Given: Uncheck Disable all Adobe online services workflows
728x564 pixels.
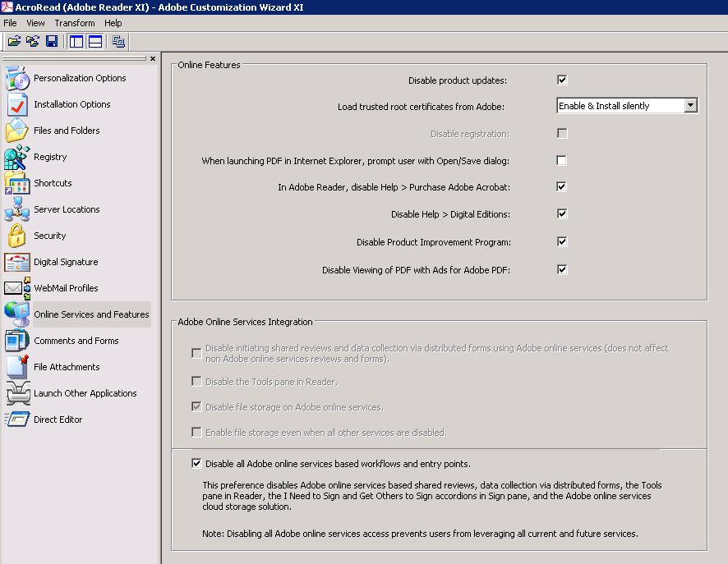Looking at the screenshot, I should pos(196,464).
